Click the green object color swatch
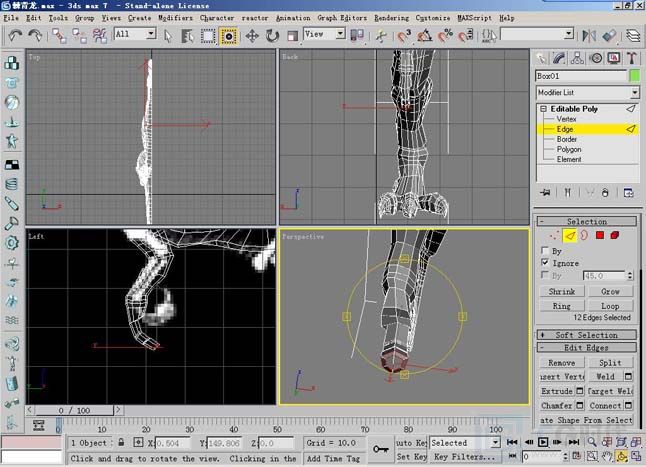Screen dimensions: 646x467 pos(635,76)
